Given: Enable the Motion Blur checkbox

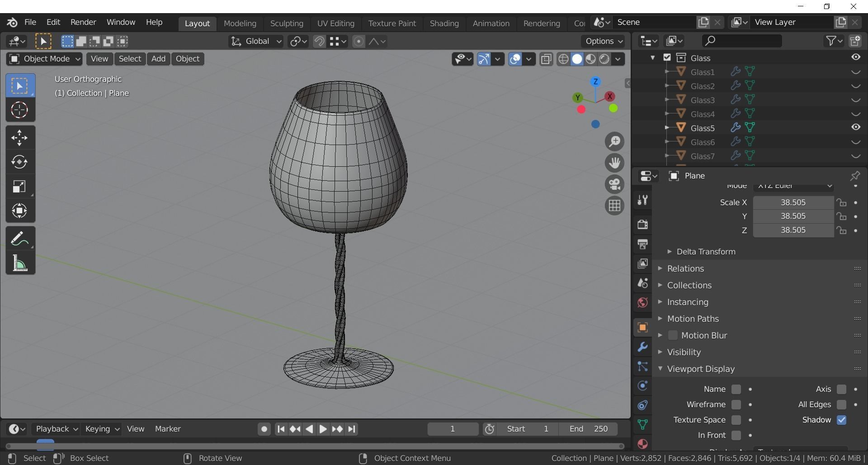Looking at the screenshot, I should [673, 335].
